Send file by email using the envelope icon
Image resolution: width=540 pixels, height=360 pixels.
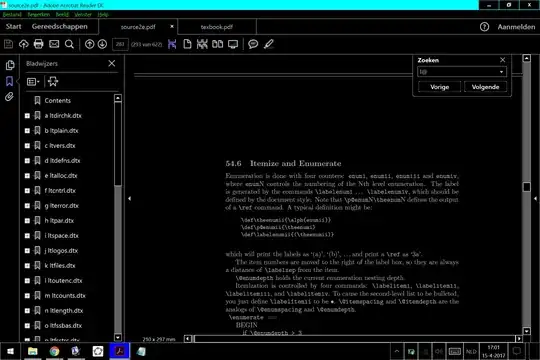click(54, 44)
